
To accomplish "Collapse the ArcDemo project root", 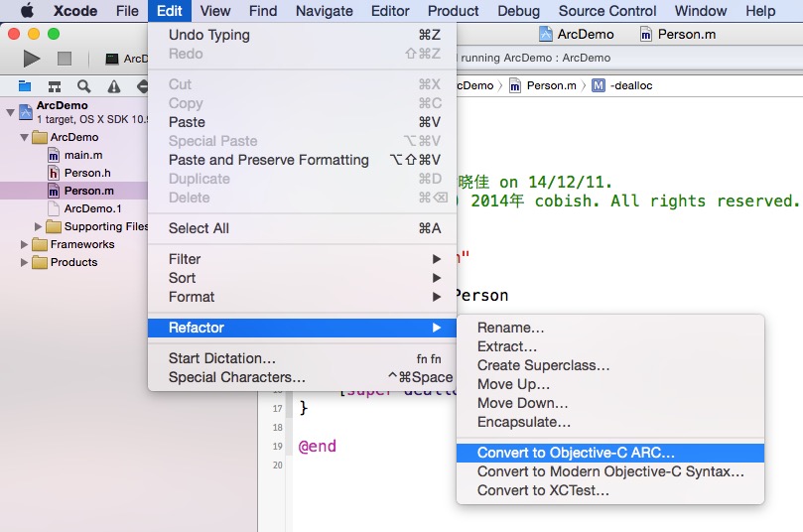I will coord(10,111).
